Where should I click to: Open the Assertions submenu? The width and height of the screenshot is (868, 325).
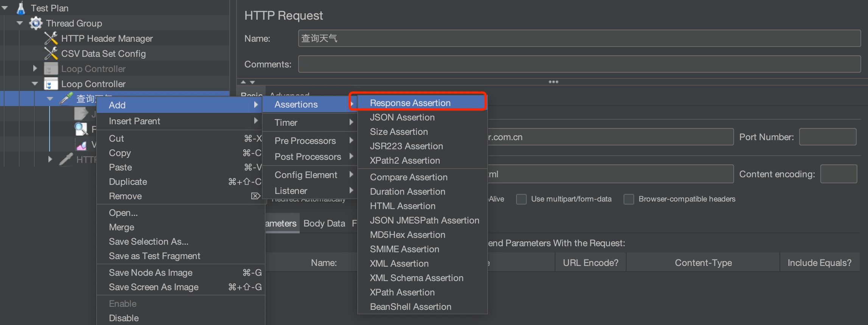(310, 104)
